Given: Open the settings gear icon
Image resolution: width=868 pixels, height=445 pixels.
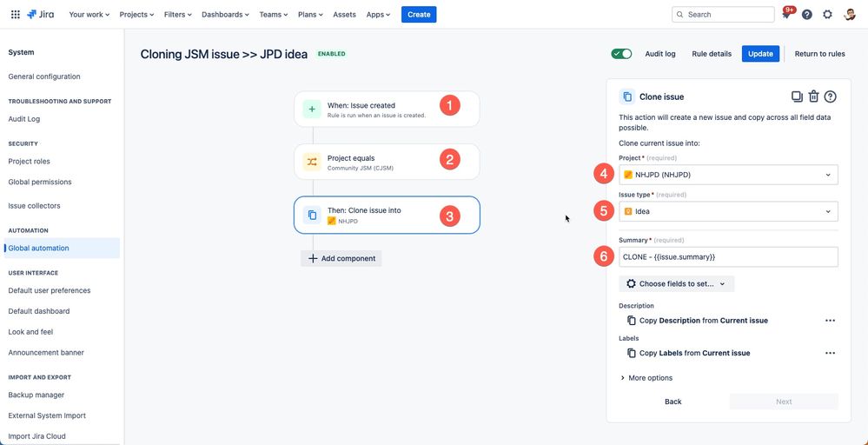Looking at the screenshot, I should click(x=827, y=15).
